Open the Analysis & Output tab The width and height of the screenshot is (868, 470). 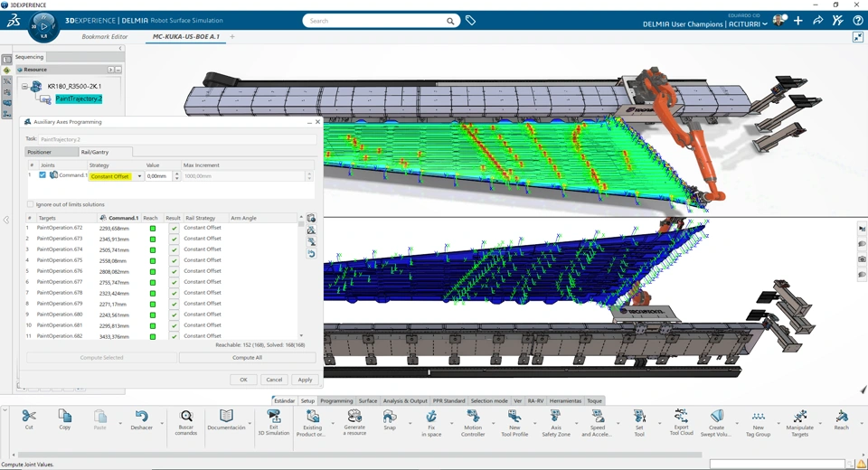coord(405,400)
